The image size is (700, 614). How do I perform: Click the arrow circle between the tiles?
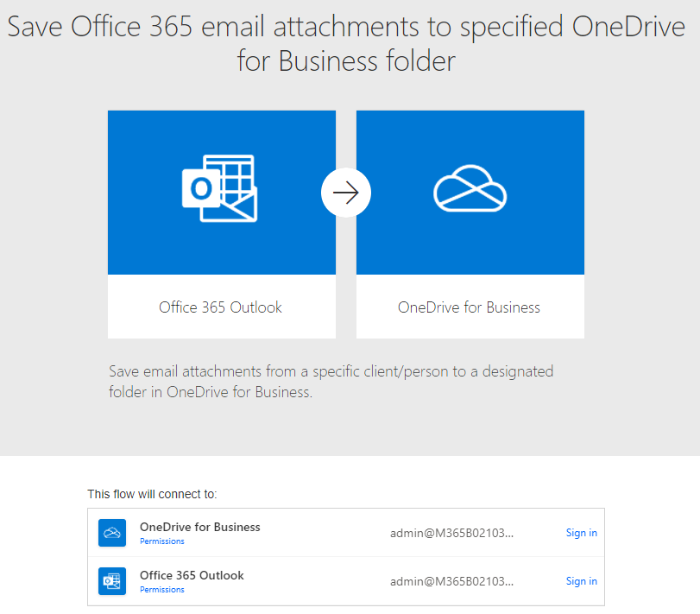coord(346,193)
